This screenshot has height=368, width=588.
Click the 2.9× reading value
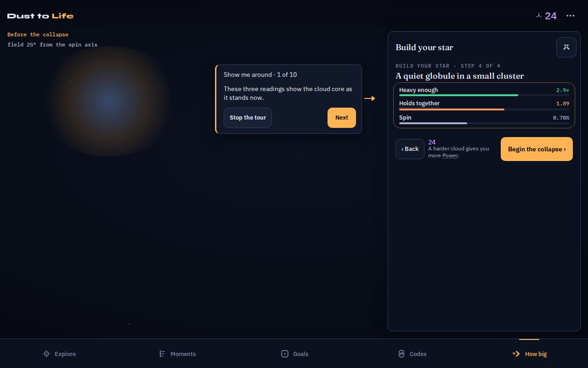pos(563,90)
